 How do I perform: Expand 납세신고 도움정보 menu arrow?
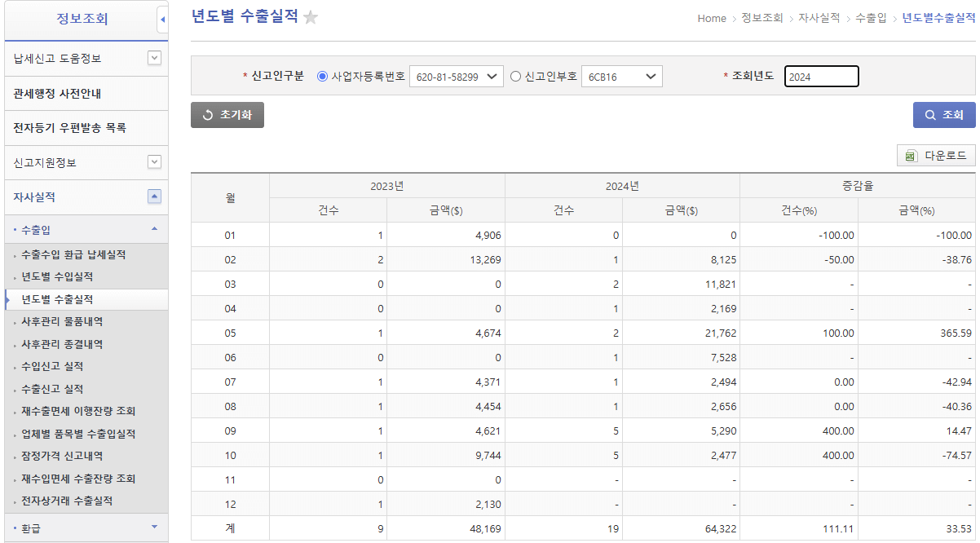pos(154,58)
